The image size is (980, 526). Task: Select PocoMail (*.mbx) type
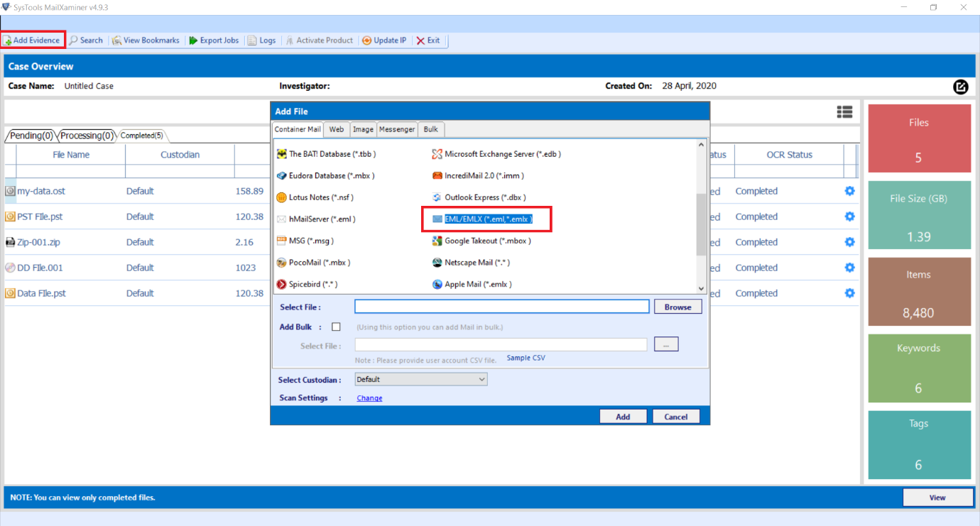(314, 263)
